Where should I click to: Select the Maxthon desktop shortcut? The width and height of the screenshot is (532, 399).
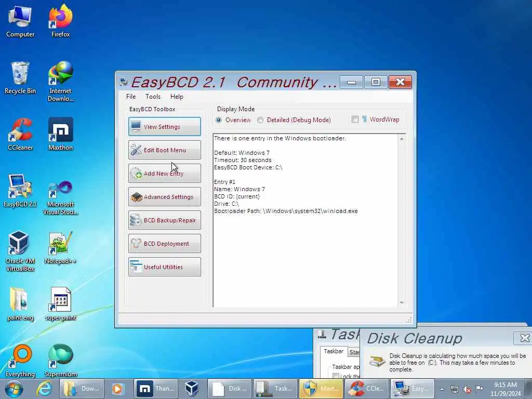click(60, 135)
